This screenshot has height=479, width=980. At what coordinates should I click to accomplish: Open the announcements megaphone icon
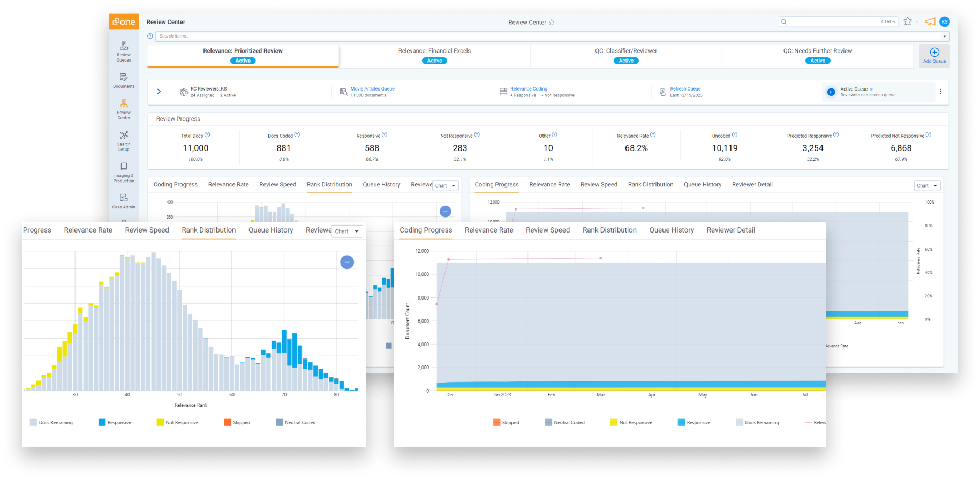point(930,21)
